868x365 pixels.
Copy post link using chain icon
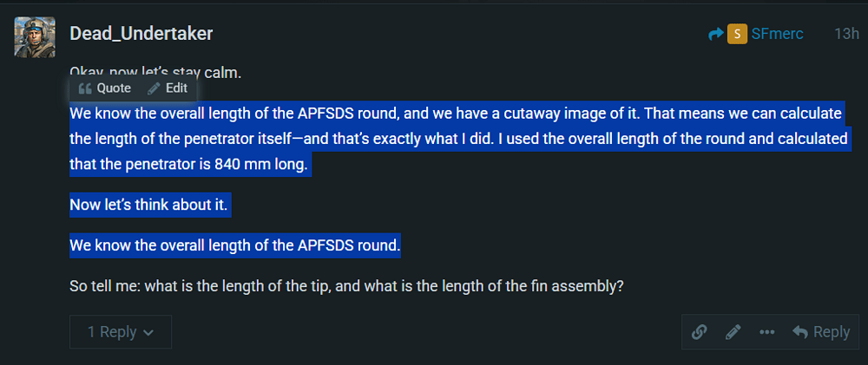[699, 332]
